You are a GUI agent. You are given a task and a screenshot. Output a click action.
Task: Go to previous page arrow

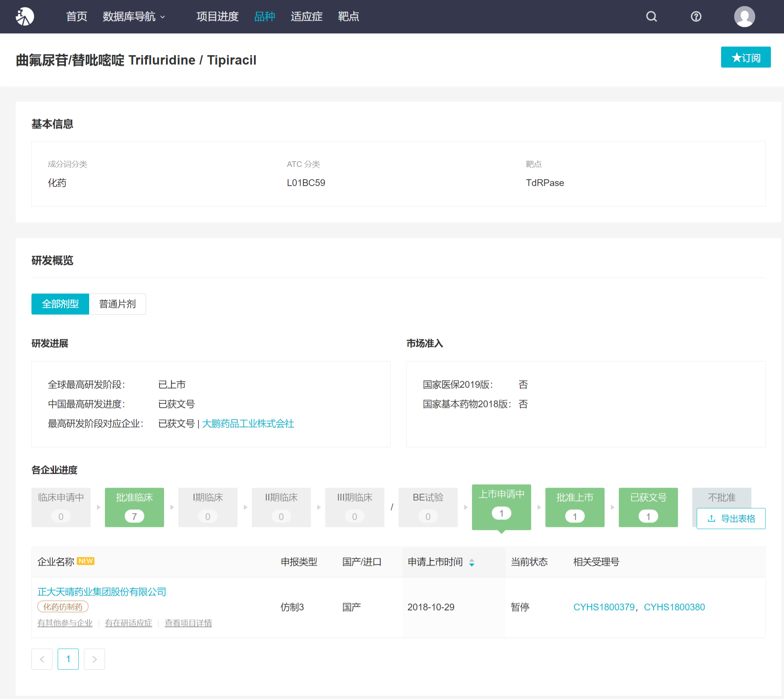pos(42,659)
